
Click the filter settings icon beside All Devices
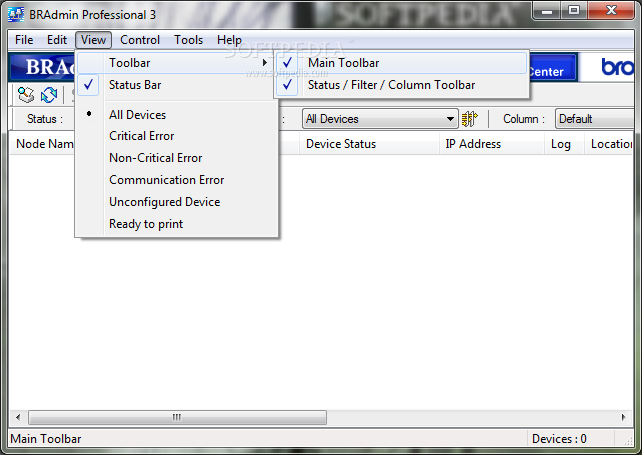(x=469, y=119)
